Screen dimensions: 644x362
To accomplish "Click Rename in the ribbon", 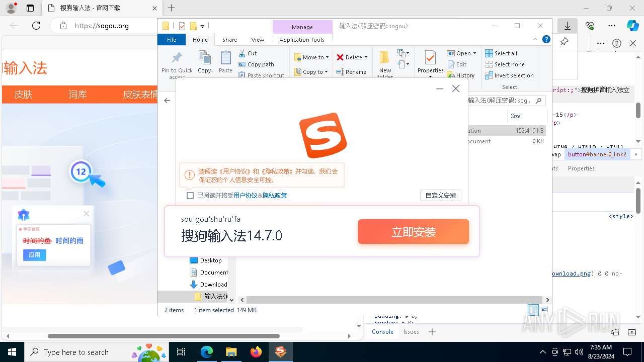I will (351, 72).
